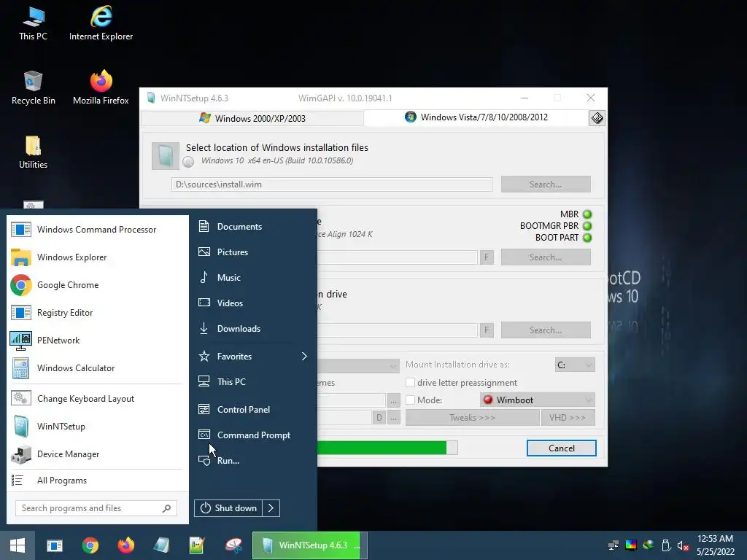Click the diamond icon beside the tabs
747x560 pixels.
click(597, 117)
